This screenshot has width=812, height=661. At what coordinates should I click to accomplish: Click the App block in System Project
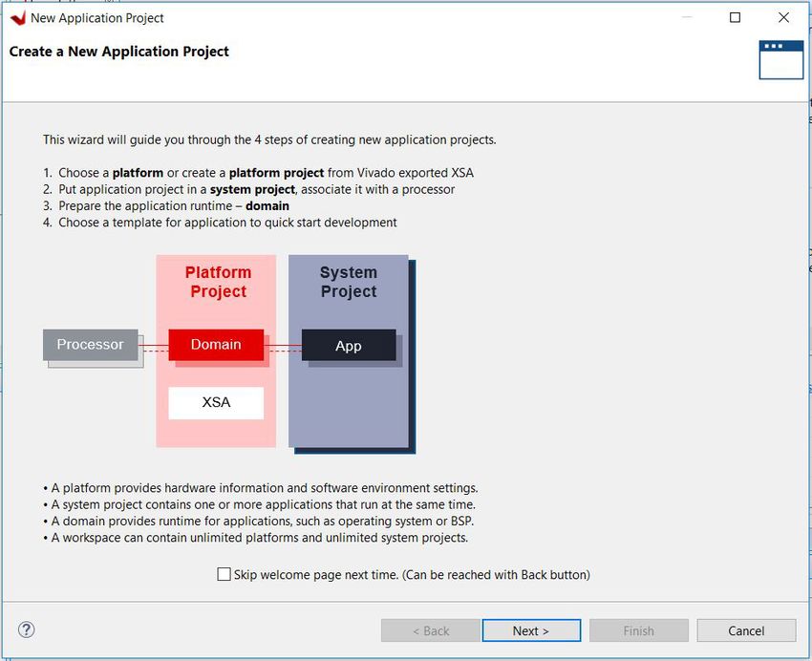click(349, 345)
